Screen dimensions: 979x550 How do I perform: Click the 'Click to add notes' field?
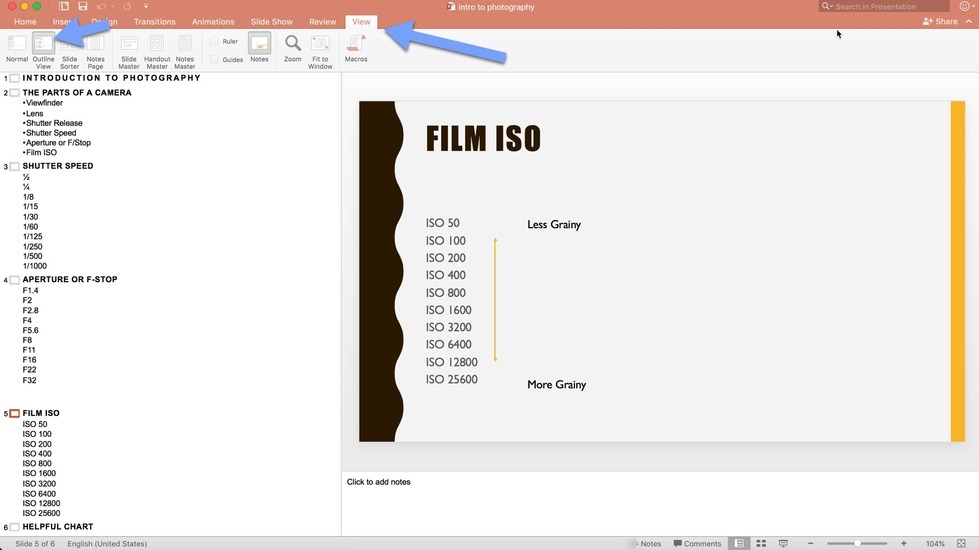coord(379,482)
